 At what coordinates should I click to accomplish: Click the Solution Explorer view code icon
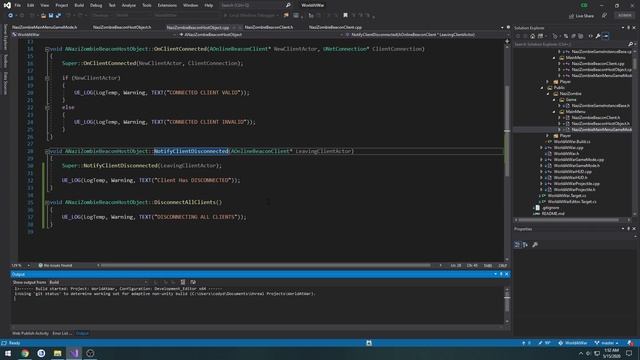590,36
